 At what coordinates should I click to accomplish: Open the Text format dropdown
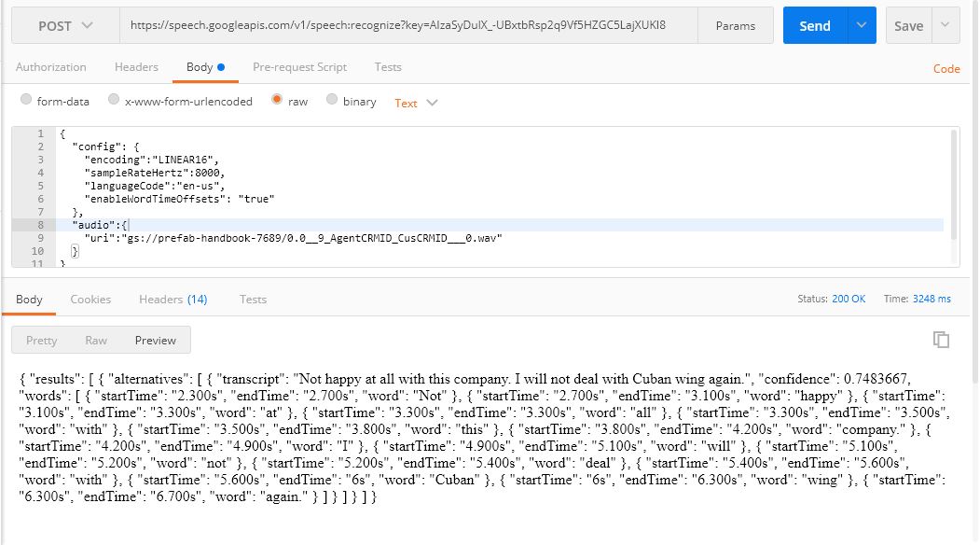click(x=416, y=104)
